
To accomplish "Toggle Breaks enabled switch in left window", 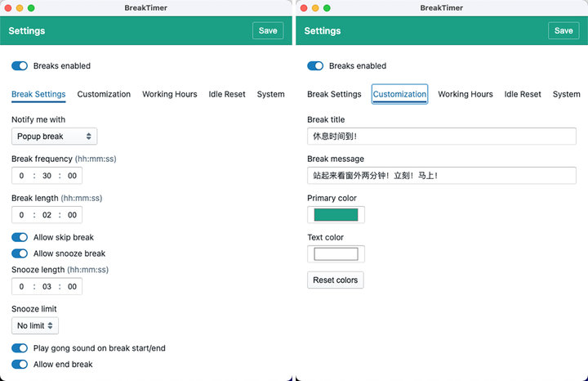I will pos(20,66).
